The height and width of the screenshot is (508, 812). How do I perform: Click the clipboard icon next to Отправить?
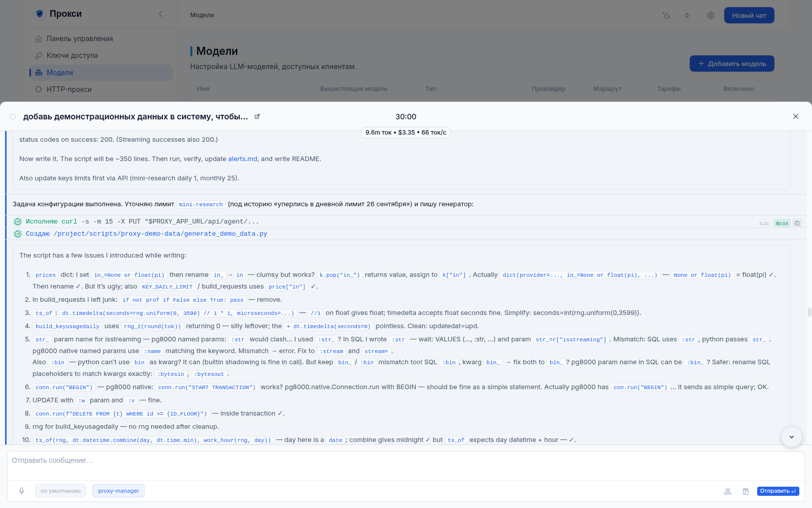tap(746, 491)
